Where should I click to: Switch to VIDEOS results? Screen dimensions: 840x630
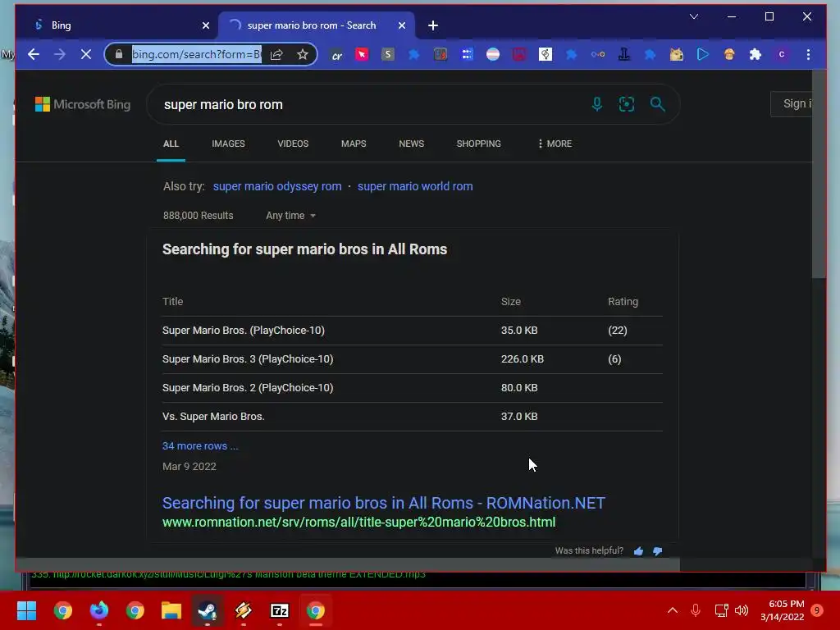293,144
